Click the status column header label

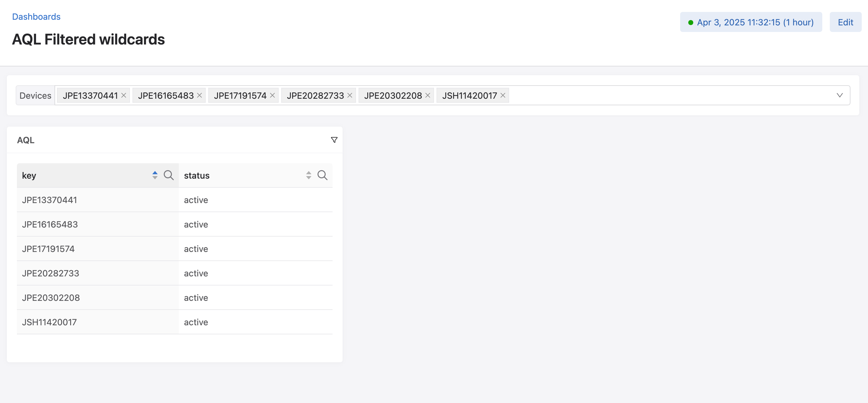pyautogui.click(x=197, y=175)
